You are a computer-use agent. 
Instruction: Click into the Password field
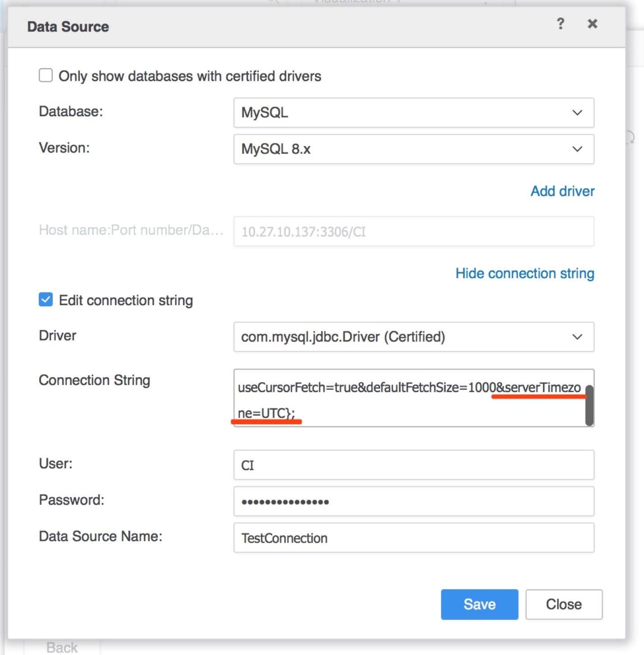coord(413,501)
